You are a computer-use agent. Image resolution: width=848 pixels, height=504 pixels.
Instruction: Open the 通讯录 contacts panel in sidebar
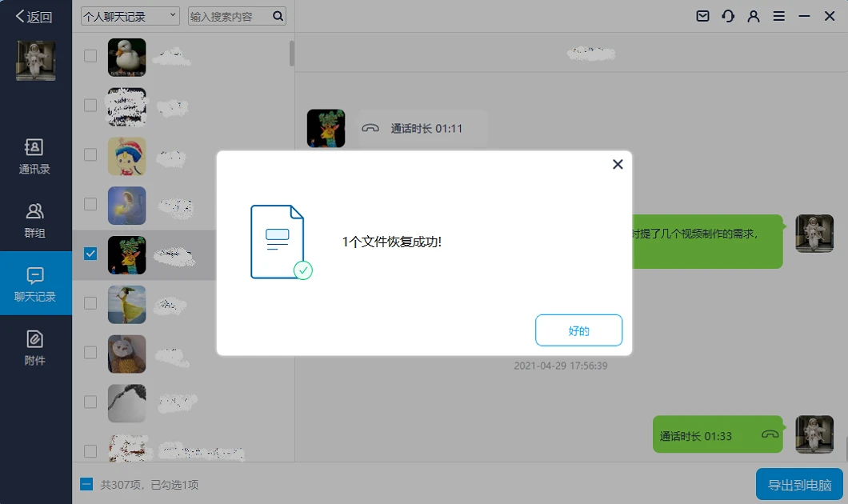35,154
